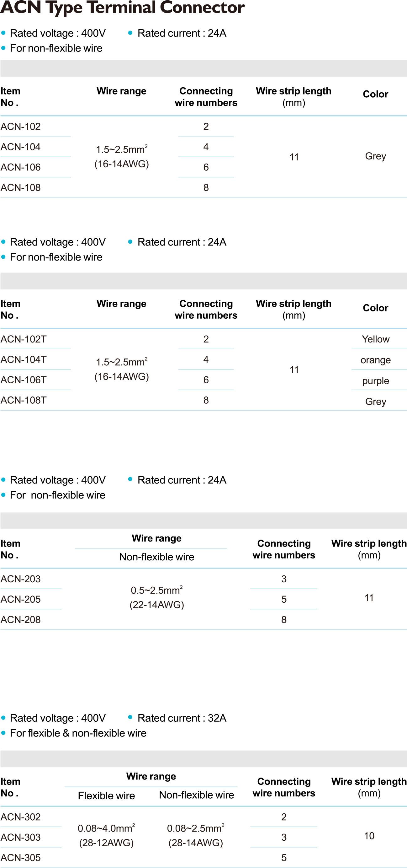407x868 pixels.
Task: Select ACN-302 item number
Action: pyautogui.click(x=20, y=817)
